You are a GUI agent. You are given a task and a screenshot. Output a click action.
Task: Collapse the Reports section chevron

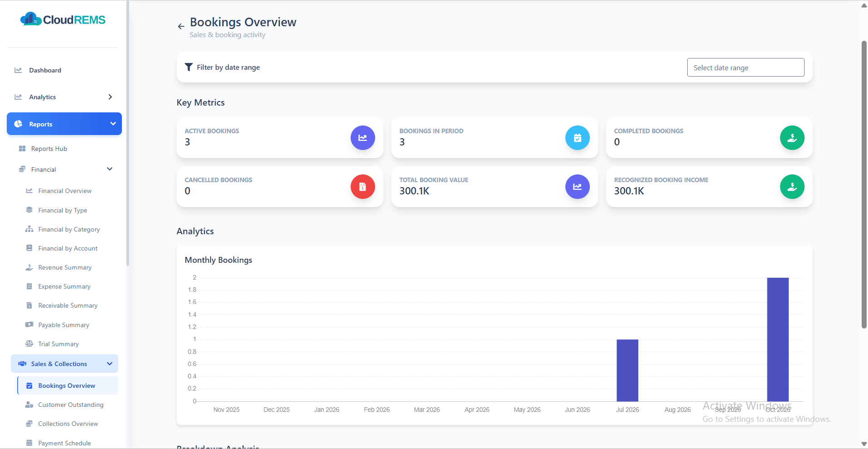click(x=113, y=124)
